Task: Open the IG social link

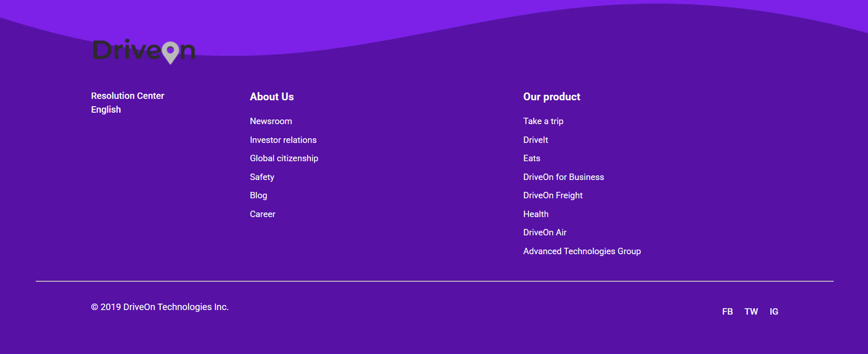Action: 774,312
